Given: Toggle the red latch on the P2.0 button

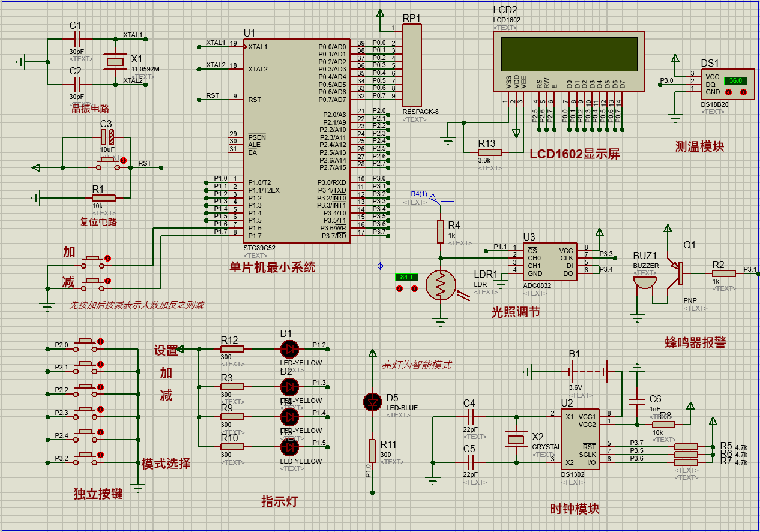Looking at the screenshot, I should point(101,341).
